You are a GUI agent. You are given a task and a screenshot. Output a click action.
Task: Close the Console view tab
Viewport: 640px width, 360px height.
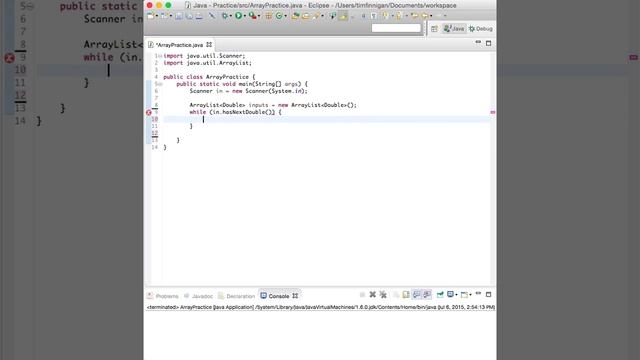[x=295, y=296]
